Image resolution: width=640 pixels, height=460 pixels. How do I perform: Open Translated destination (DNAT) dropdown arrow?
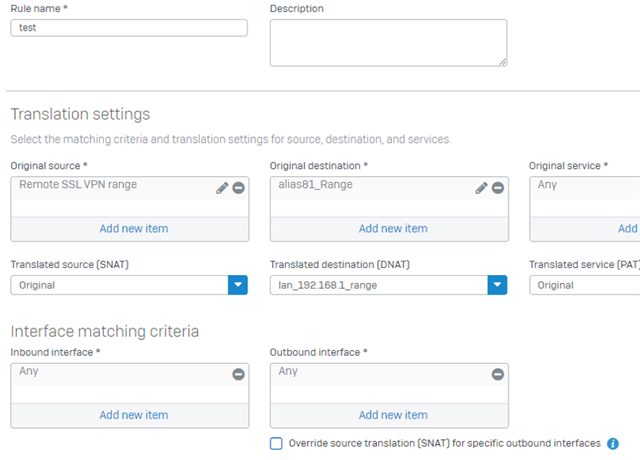click(x=497, y=285)
